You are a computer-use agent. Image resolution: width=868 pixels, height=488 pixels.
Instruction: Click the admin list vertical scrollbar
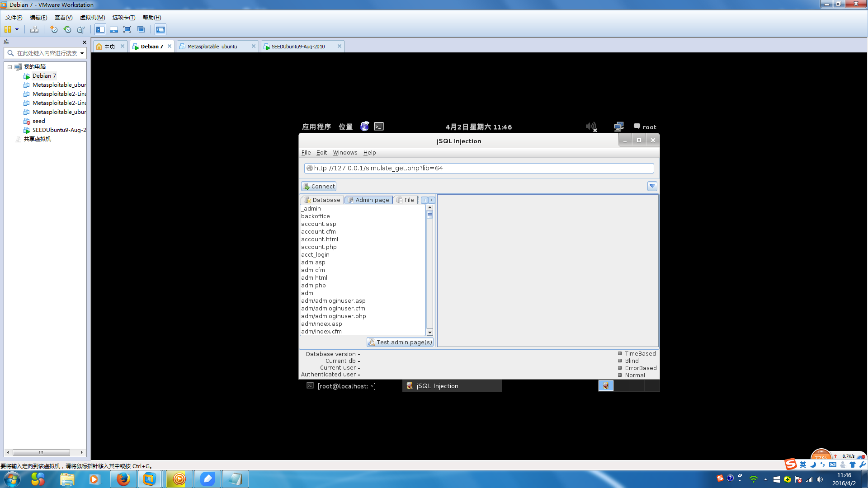(429, 271)
